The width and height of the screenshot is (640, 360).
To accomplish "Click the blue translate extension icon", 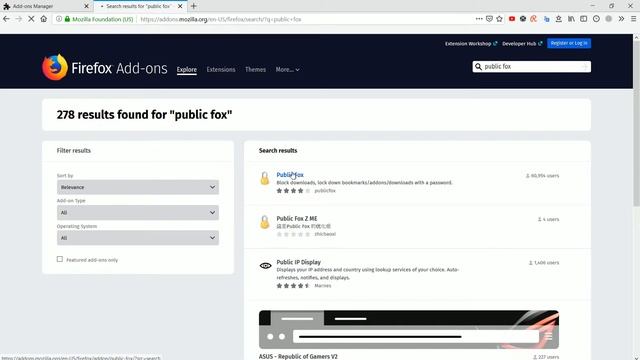I will pos(547,19).
